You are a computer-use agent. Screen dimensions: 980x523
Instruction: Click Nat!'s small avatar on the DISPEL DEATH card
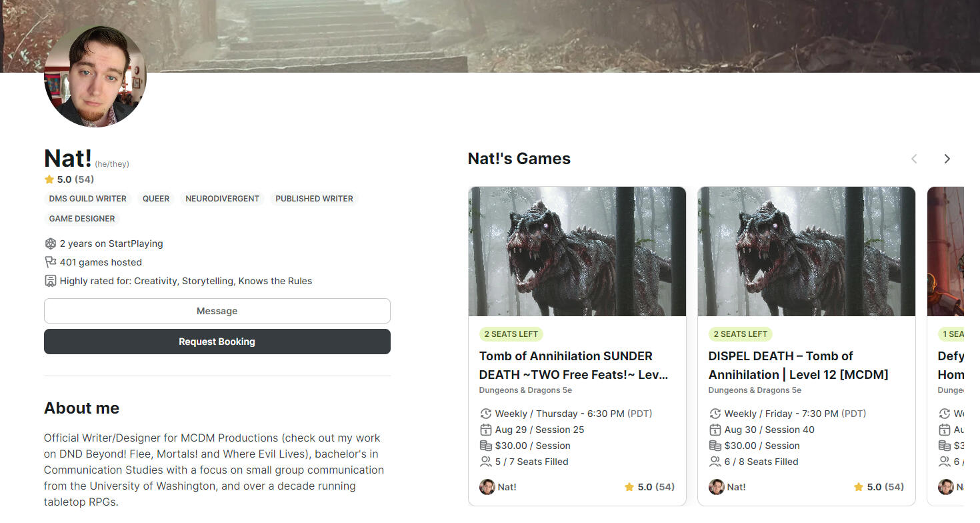[x=717, y=487]
